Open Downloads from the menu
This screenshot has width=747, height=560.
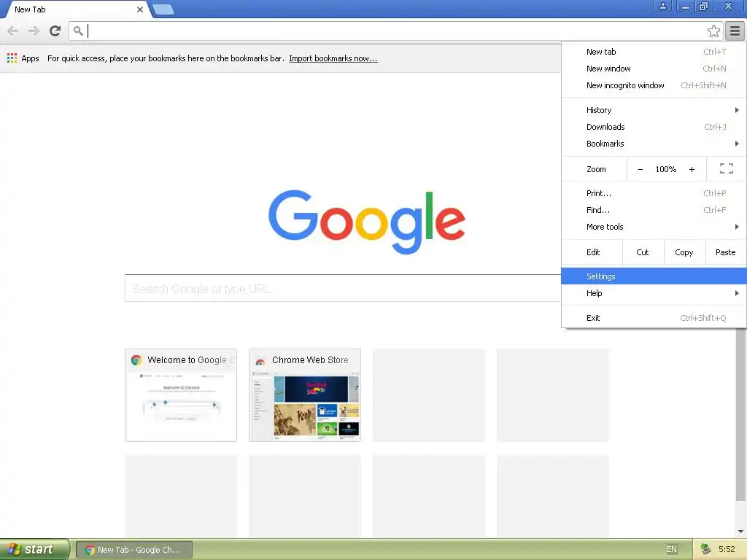[654, 127]
